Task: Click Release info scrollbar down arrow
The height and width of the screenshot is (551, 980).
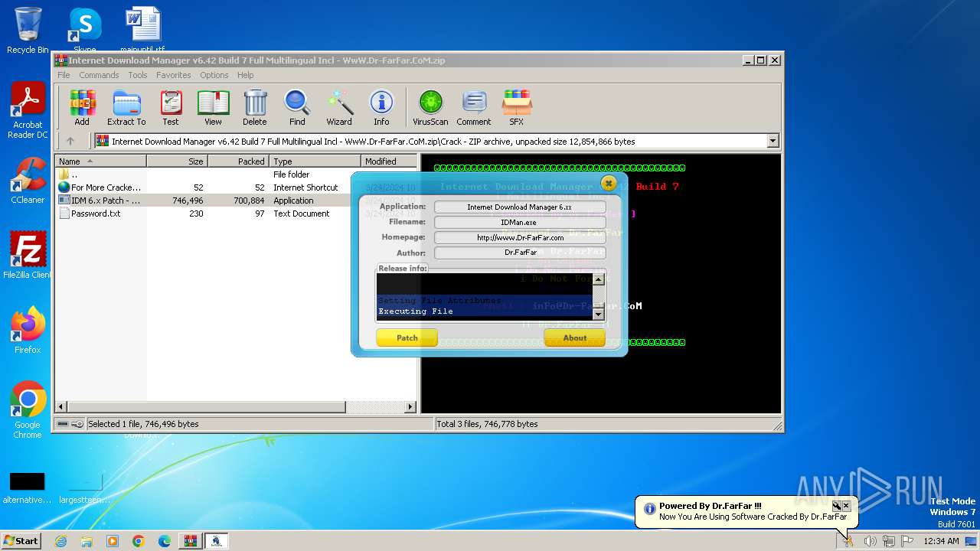Action: (x=599, y=314)
